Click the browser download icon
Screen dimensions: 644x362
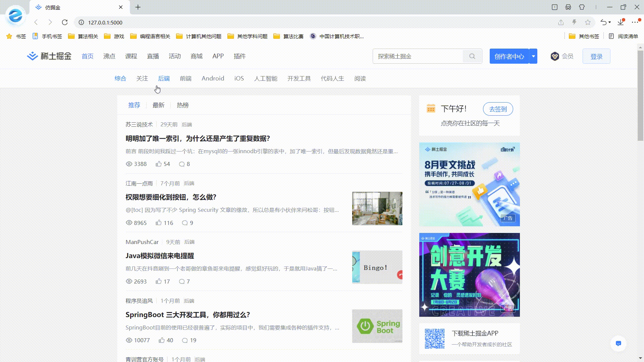click(621, 22)
